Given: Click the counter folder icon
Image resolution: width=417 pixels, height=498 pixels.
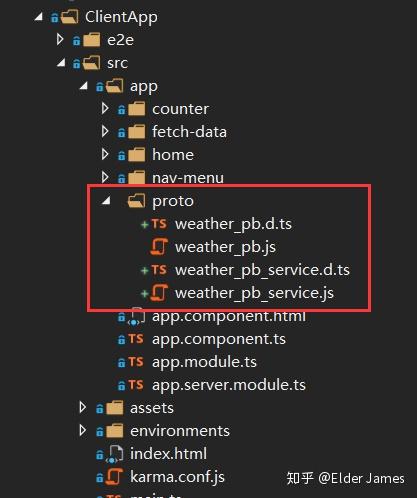Looking at the screenshot, I should point(136,109).
